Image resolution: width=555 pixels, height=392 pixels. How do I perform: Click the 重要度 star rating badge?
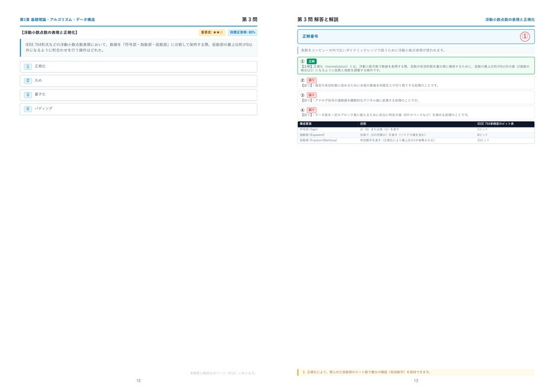coord(212,32)
